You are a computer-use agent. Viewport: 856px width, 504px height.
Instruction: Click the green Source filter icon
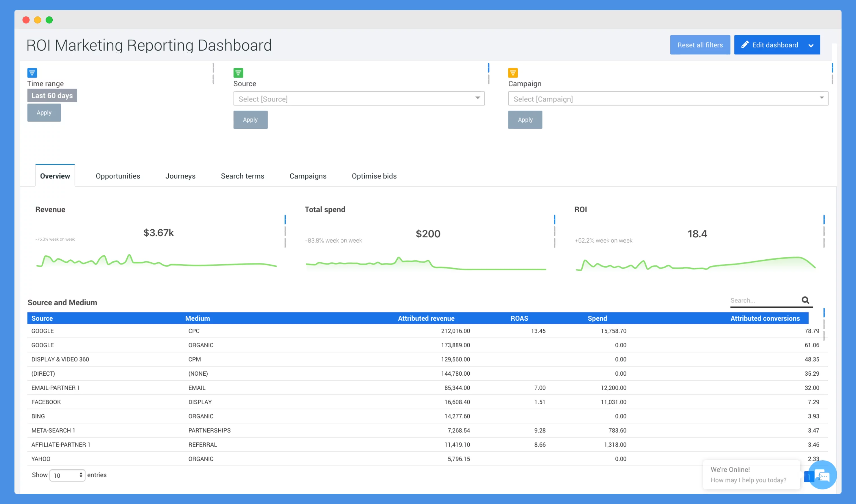click(x=238, y=73)
